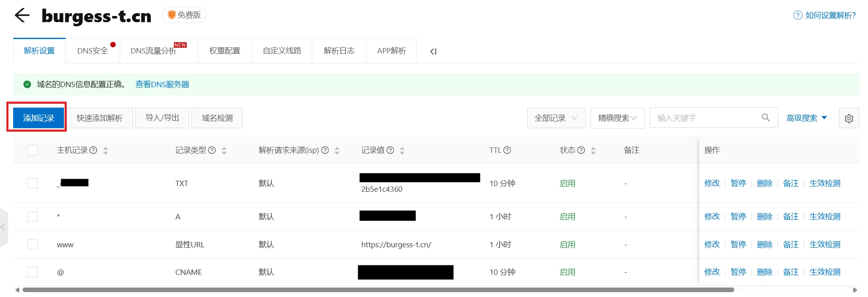Check the box for the @ CNAME record
The width and height of the screenshot is (868, 297).
tap(32, 272)
